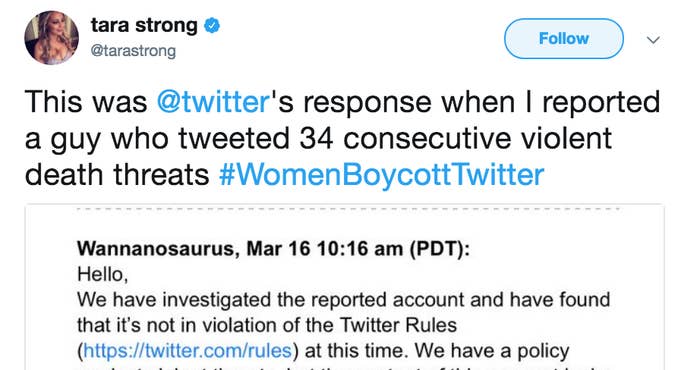
Task: Click 'not in violation of the Twitter Rules' line
Action: tap(267, 325)
